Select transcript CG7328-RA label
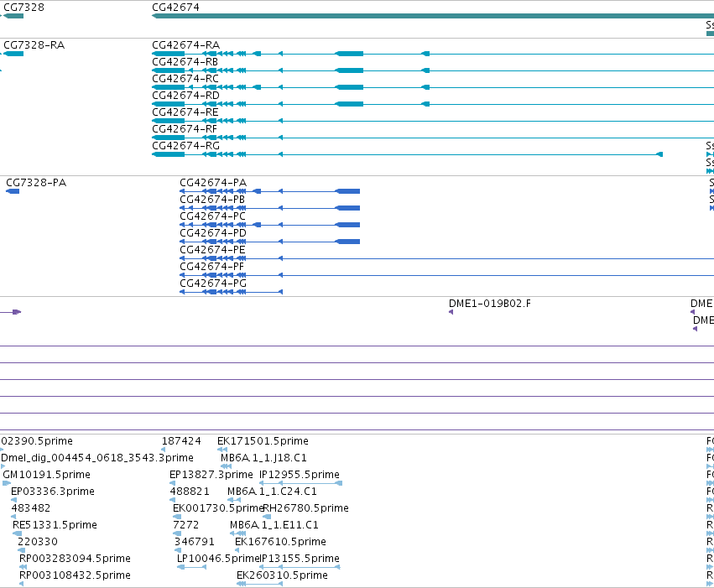 (34, 45)
